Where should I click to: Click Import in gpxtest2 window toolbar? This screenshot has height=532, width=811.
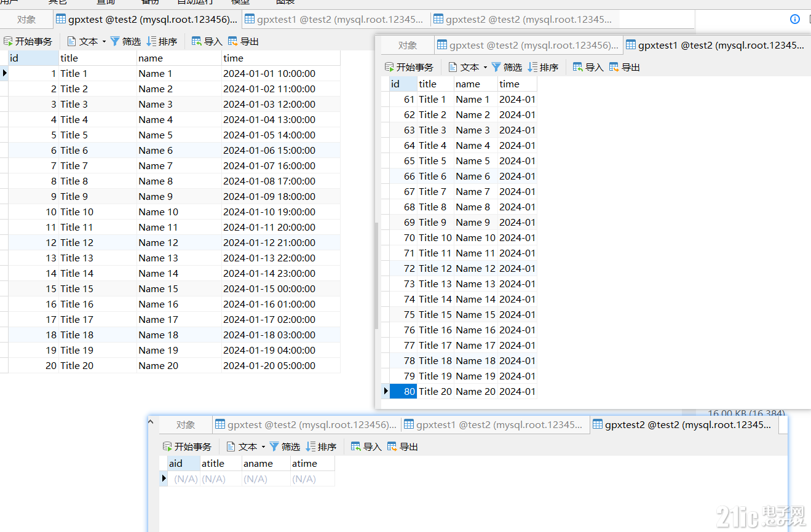tap(366, 447)
